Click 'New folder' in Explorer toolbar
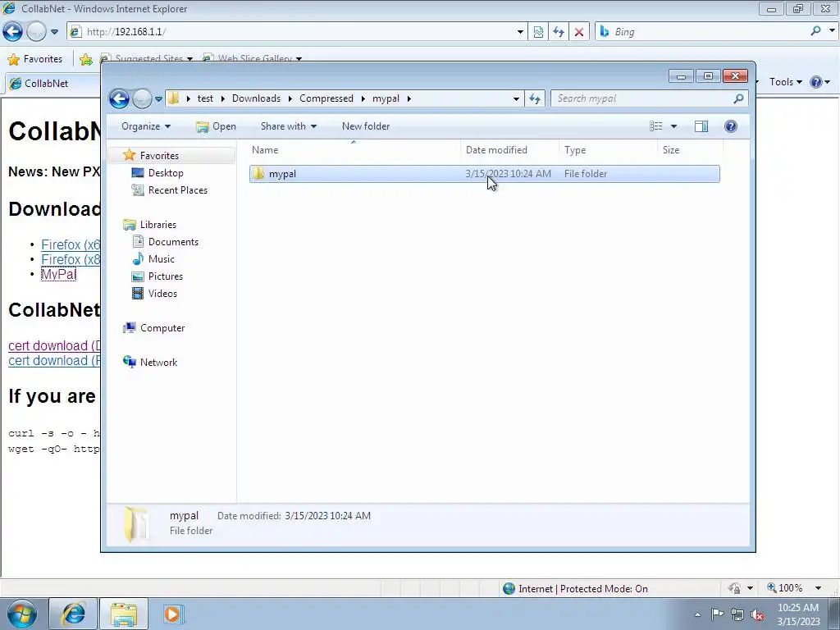The height and width of the screenshot is (630, 840). click(x=366, y=126)
